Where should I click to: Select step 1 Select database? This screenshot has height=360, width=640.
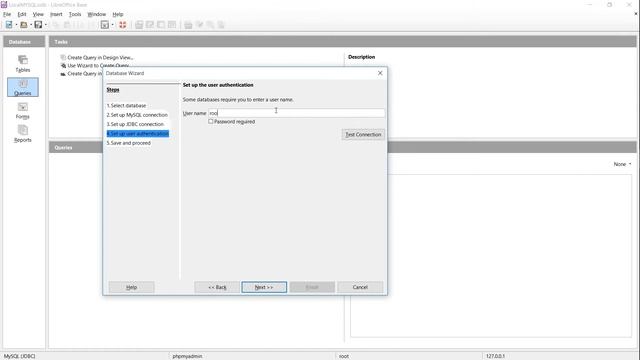pyautogui.click(x=127, y=105)
